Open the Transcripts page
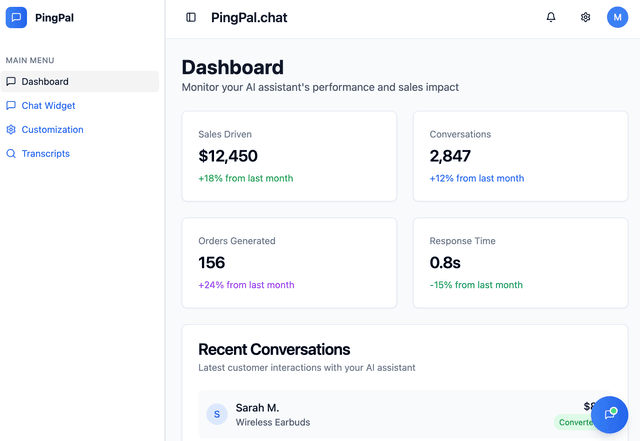Screen dimensions: 640x441 (x=80, y=154)
